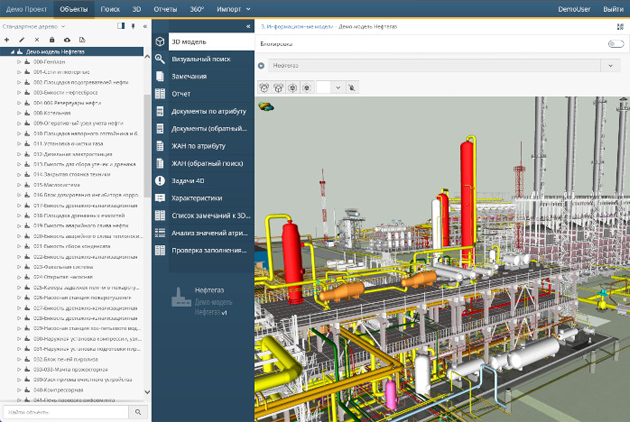
Task: Open the Отчеты menu
Action: 165,8
